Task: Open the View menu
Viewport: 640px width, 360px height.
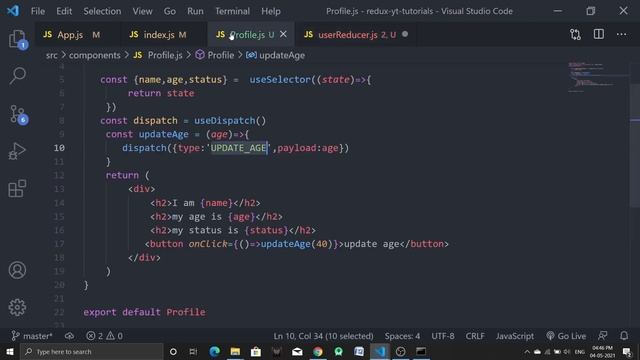Action: pyautogui.click(x=142, y=11)
